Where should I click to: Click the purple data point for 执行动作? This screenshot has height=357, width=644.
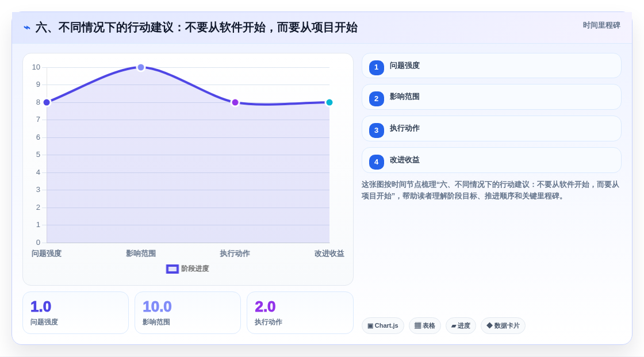[235, 102]
